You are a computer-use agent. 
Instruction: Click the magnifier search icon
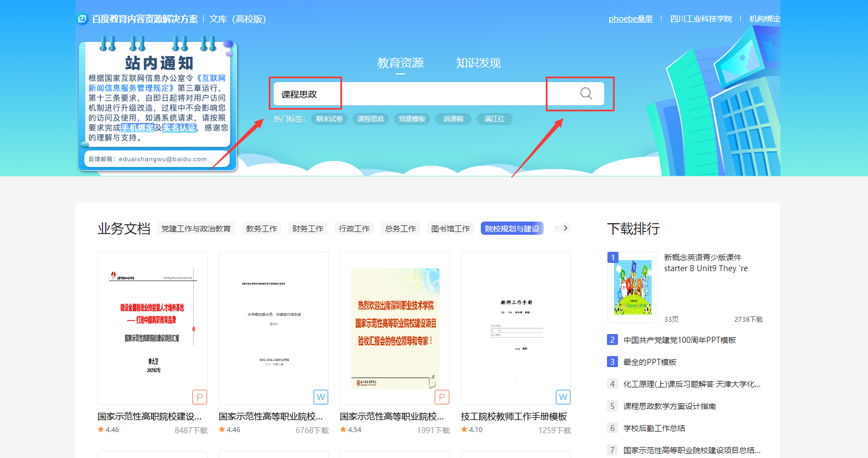coord(585,94)
